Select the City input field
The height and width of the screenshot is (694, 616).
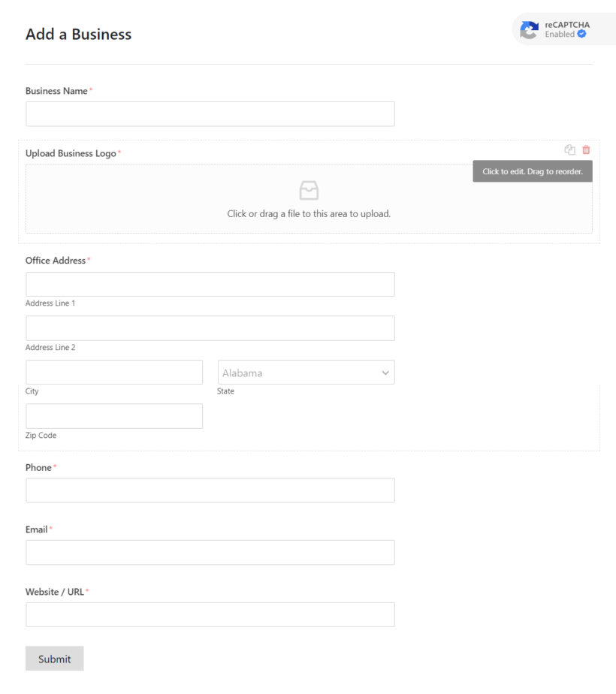[114, 372]
